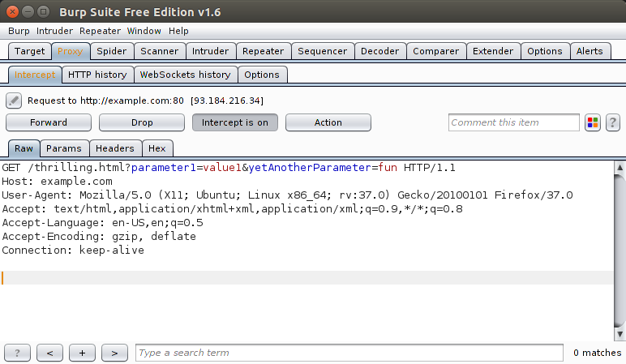Click the scrollbar down arrow

click(620, 335)
